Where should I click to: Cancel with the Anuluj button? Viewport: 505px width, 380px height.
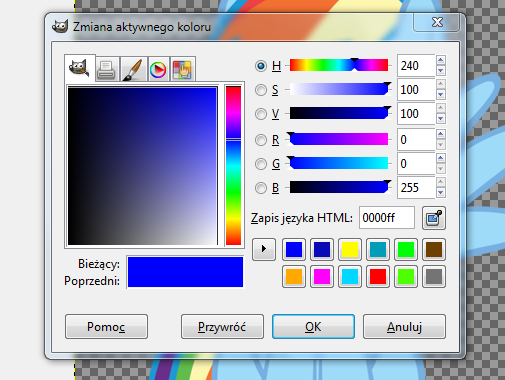(404, 327)
